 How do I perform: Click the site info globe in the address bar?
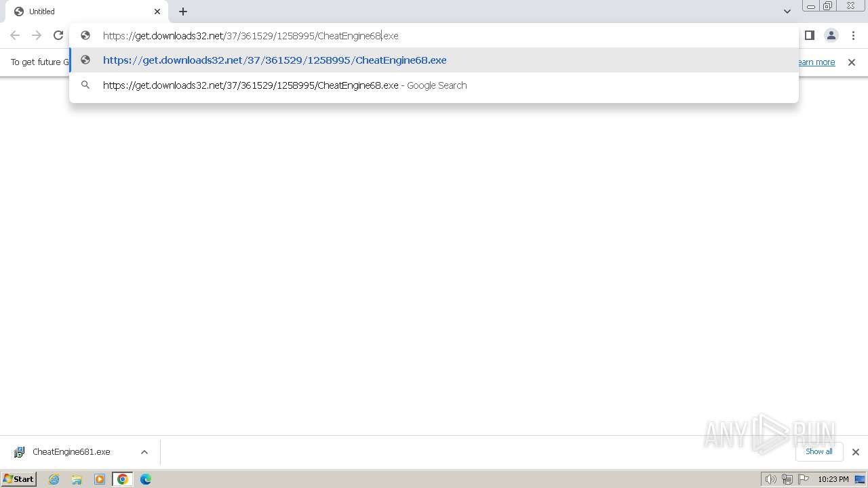tap(85, 36)
